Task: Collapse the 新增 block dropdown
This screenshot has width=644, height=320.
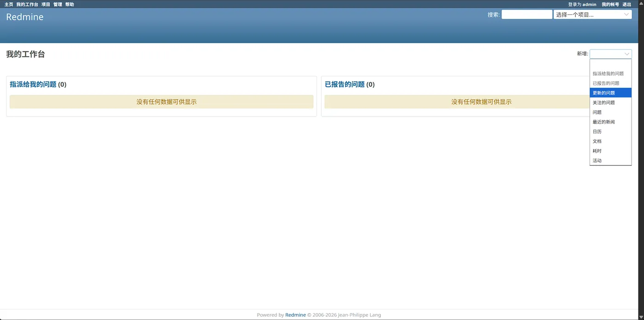Action: click(610, 54)
